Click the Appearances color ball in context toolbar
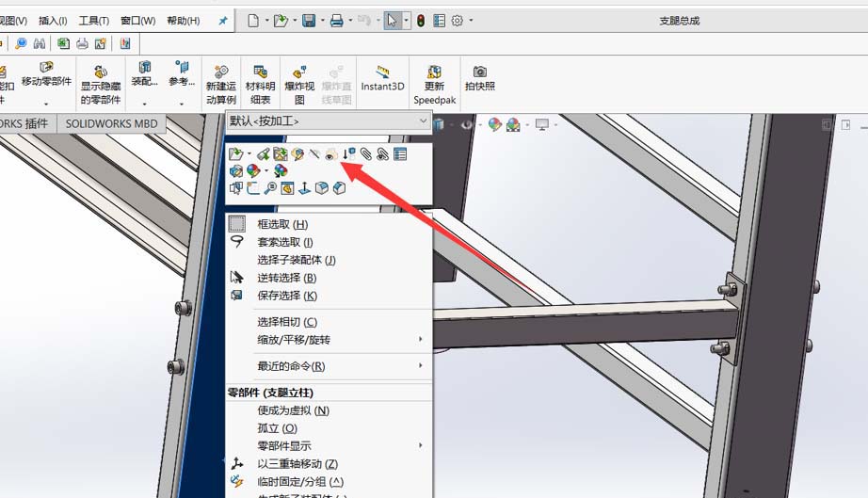The height and width of the screenshot is (498, 868). click(x=253, y=171)
